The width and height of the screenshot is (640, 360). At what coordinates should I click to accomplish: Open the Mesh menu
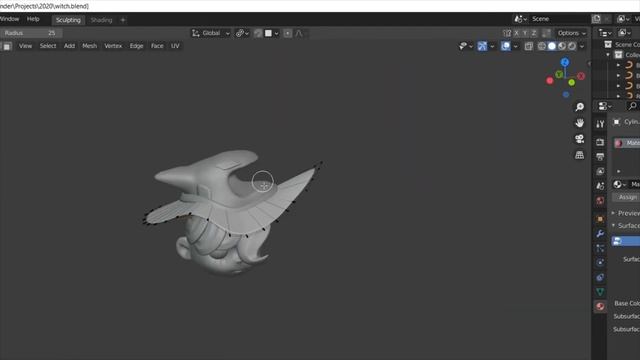(89, 46)
